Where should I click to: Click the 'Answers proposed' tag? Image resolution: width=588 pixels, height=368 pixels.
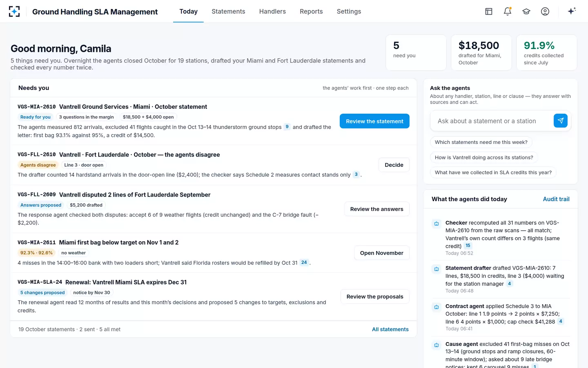pos(41,205)
